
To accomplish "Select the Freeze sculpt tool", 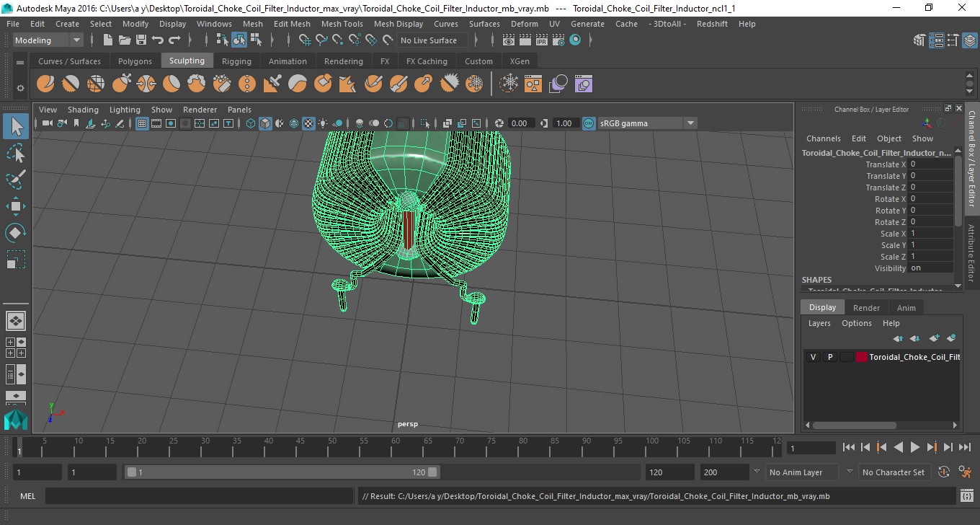I will click(474, 84).
